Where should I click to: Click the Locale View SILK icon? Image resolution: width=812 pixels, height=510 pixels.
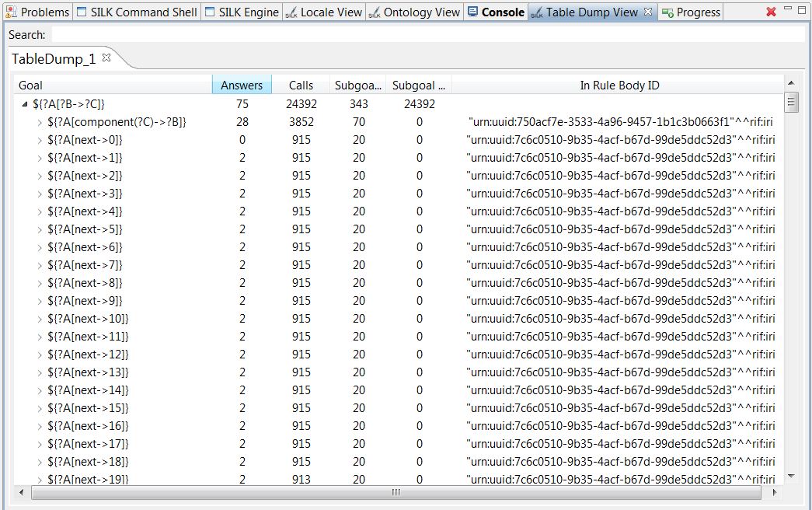[291, 12]
